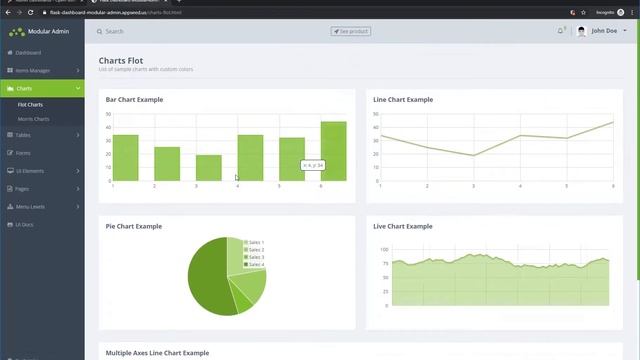640x360 pixels.
Task: Click John Doe's avatar picture
Action: [581, 31]
